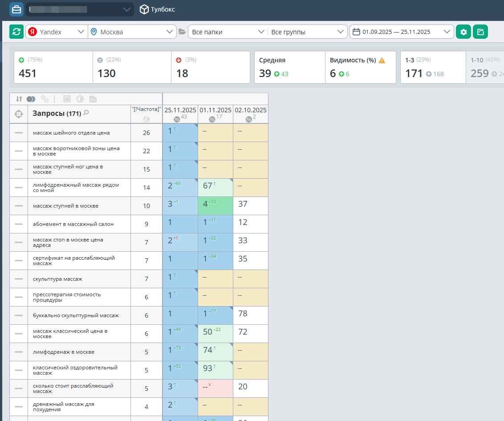Screen dimensions: 504x421
Task: Click the 25.11.2025 date column header
Action: (180, 114)
